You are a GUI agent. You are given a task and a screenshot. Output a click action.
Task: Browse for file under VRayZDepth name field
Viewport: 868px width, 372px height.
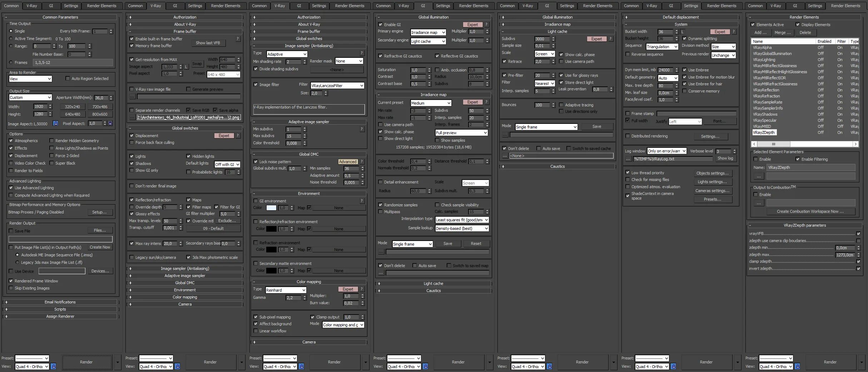[759, 176]
